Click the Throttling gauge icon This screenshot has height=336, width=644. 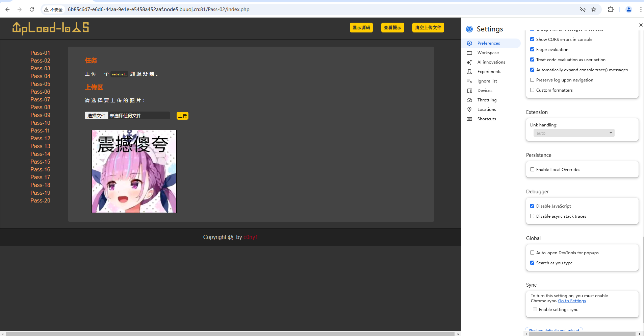click(x=469, y=100)
